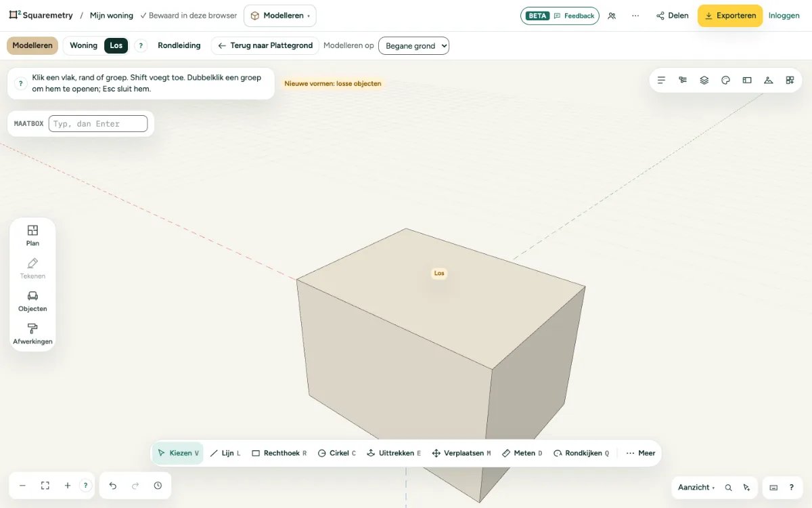Select the Kiezen selection tool

(x=178, y=453)
